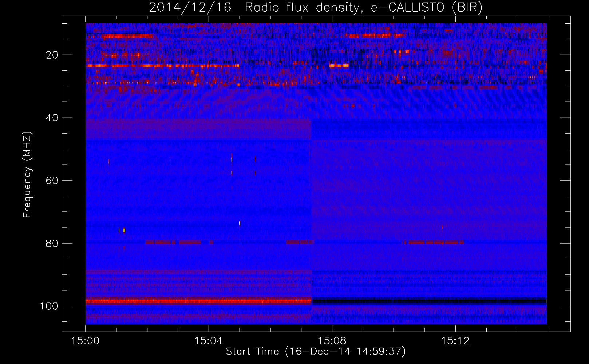
Task: Click the 40 MHz frequency tick label
Action: tap(52, 118)
